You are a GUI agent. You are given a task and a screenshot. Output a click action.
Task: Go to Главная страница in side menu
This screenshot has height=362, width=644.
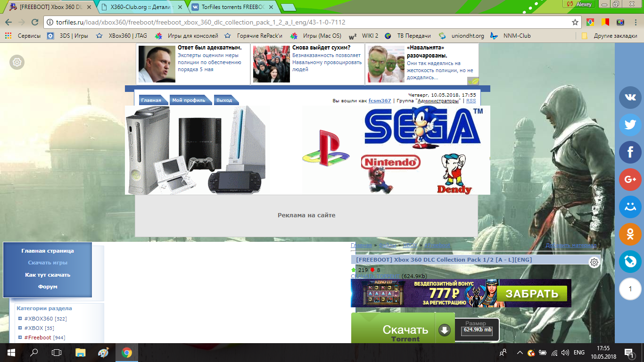[x=47, y=251]
